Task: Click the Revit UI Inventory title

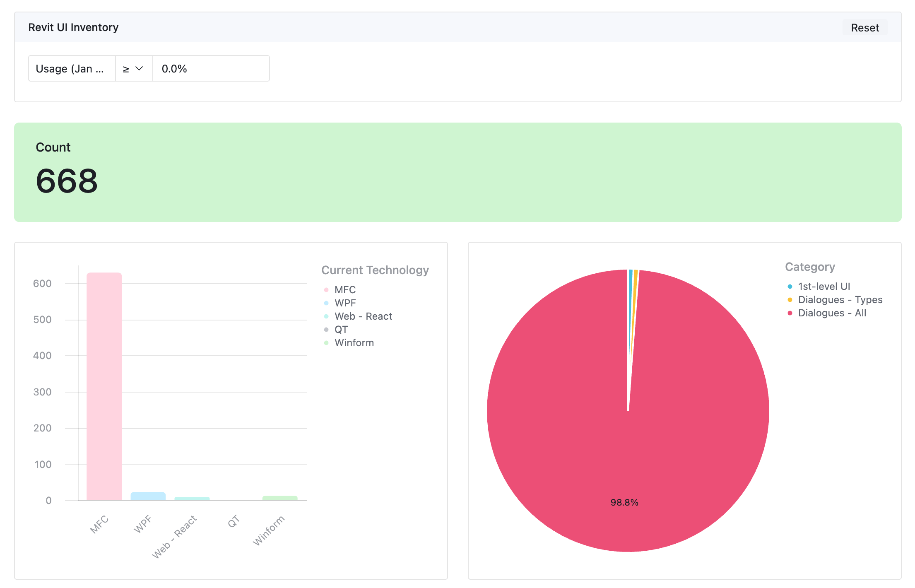Action: pyautogui.click(x=73, y=27)
